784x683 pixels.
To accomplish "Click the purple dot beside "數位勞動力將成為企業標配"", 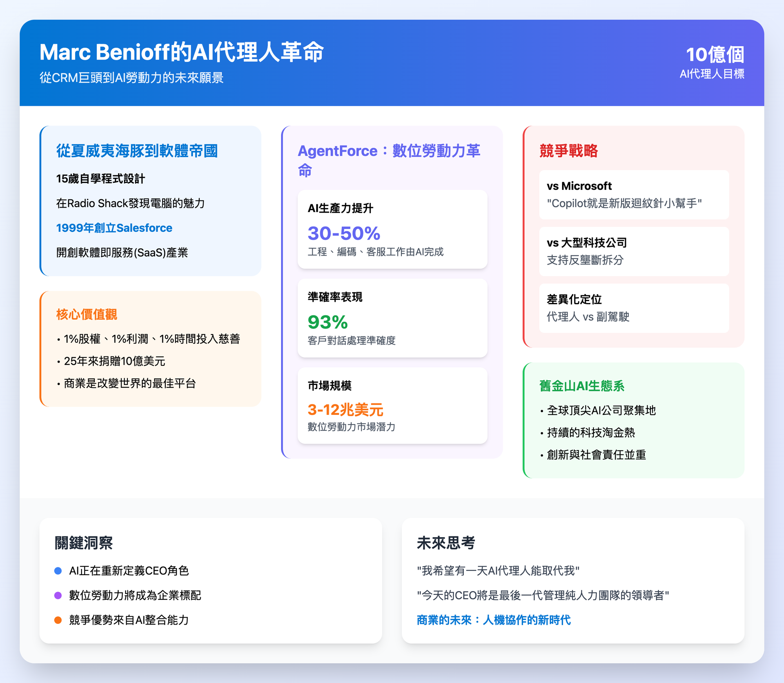I will (x=58, y=596).
